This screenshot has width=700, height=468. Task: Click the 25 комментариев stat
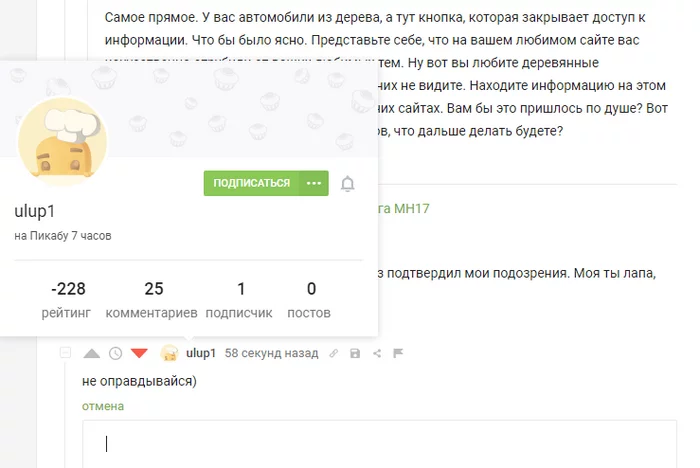click(151, 300)
